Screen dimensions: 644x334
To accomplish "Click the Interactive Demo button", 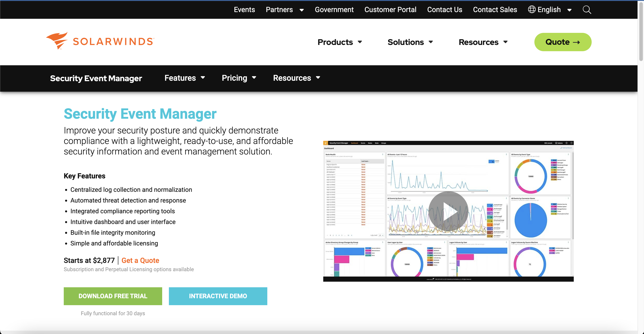I will 218,296.
